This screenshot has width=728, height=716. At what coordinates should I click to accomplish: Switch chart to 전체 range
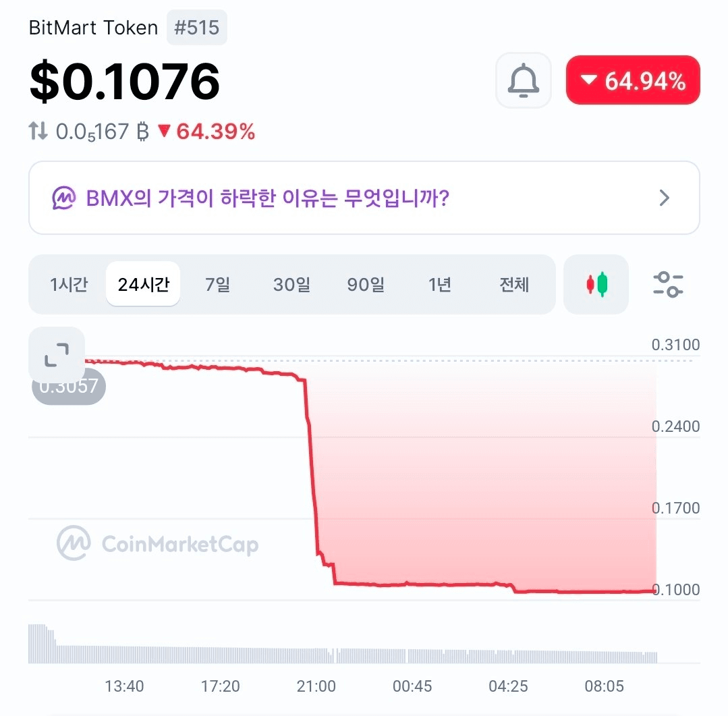click(x=514, y=284)
